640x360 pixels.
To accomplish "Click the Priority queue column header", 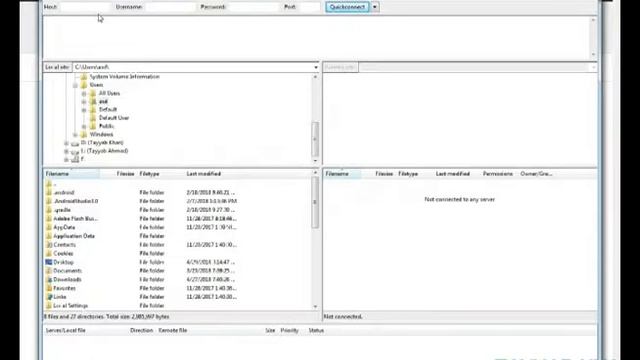I will tap(289, 331).
